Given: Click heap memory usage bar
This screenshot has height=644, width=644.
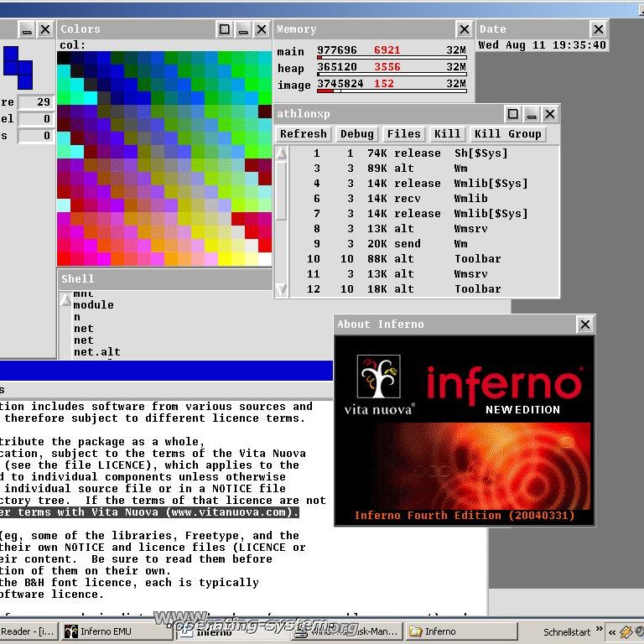Looking at the screenshot, I should coord(392,75).
